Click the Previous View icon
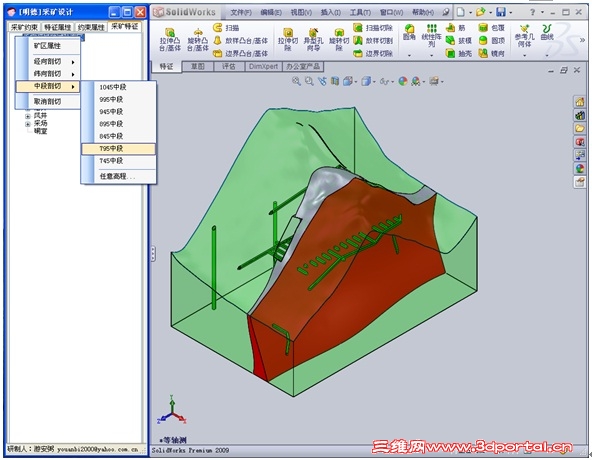592x460 pixels. pos(322,81)
